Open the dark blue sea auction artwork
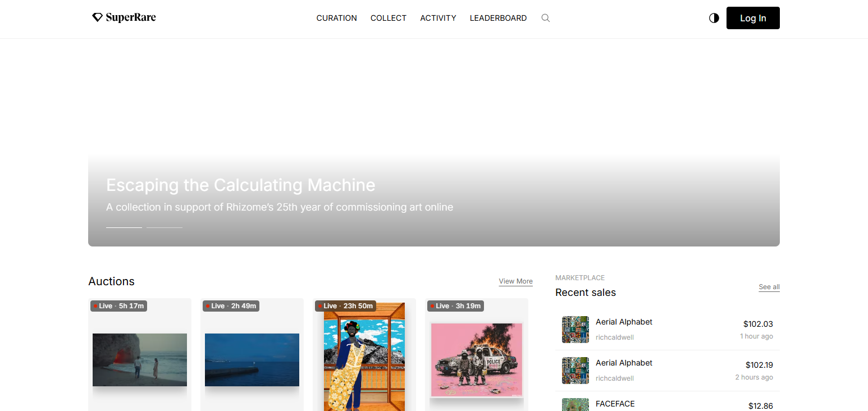This screenshot has height=411, width=868. [252, 360]
